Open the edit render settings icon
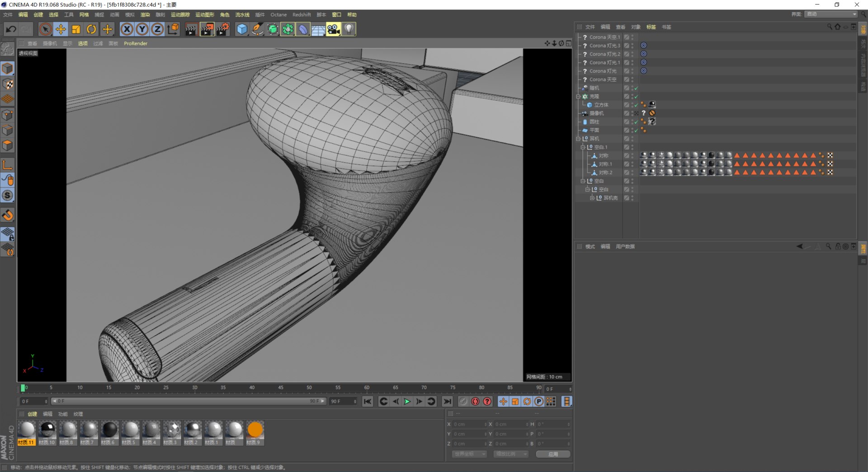This screenshot has height=472, width=868. pos(222,29)
